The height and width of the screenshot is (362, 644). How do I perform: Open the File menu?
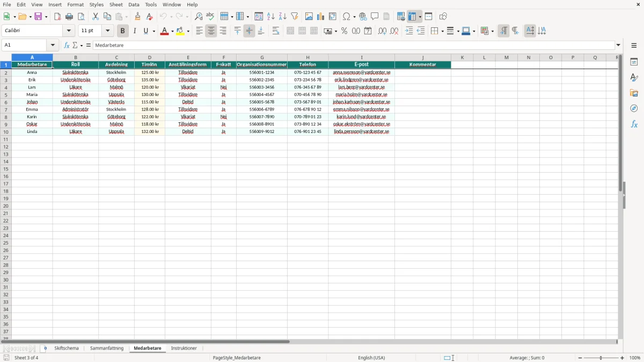(7, 4)
